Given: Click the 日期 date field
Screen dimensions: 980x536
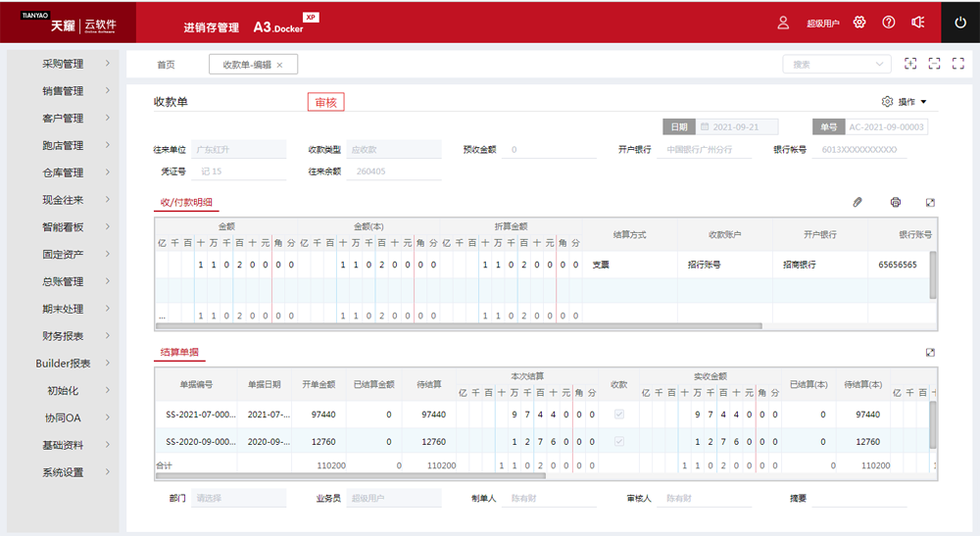Looking at the screenshot, I should pyautogui.click(x=737, y=127).
